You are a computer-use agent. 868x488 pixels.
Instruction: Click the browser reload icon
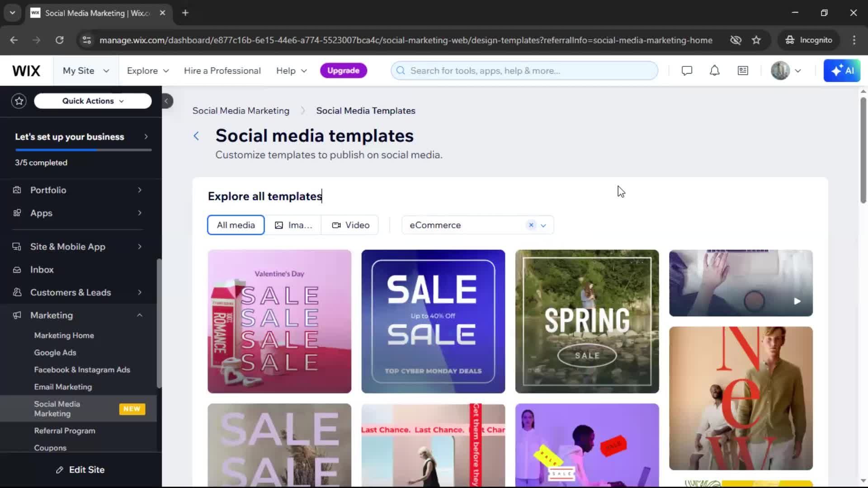(x=59, y=40)
